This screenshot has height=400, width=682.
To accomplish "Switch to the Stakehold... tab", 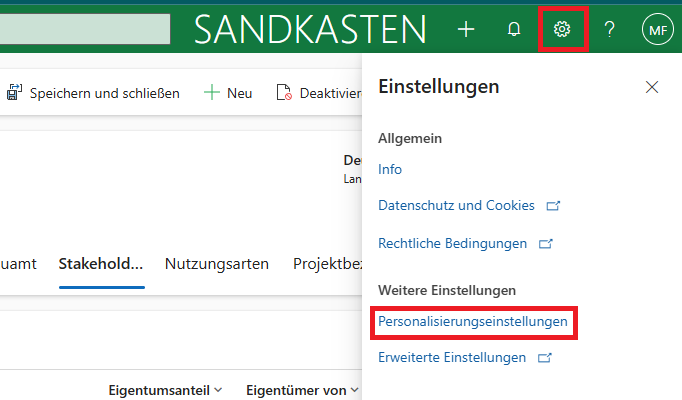I will click(101, 264).
